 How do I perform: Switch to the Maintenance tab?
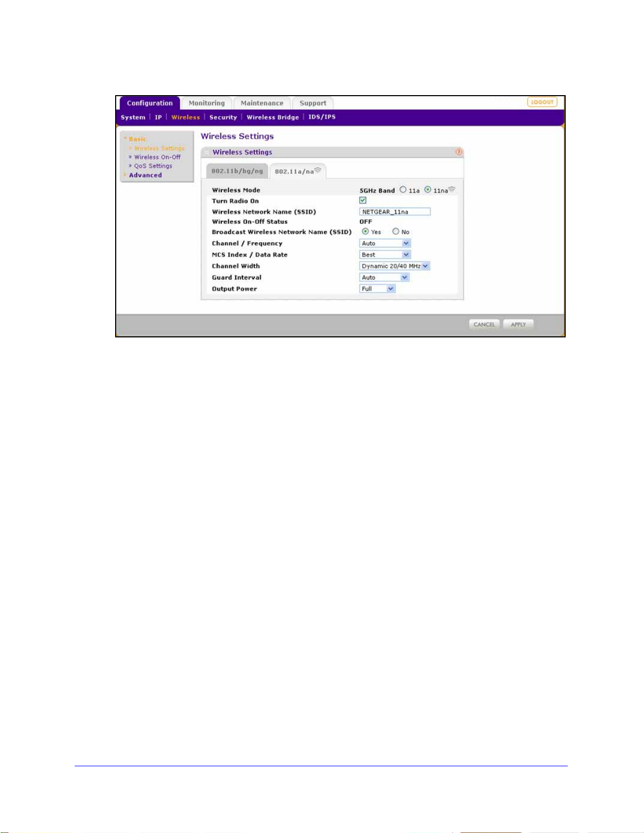[262, 103]
